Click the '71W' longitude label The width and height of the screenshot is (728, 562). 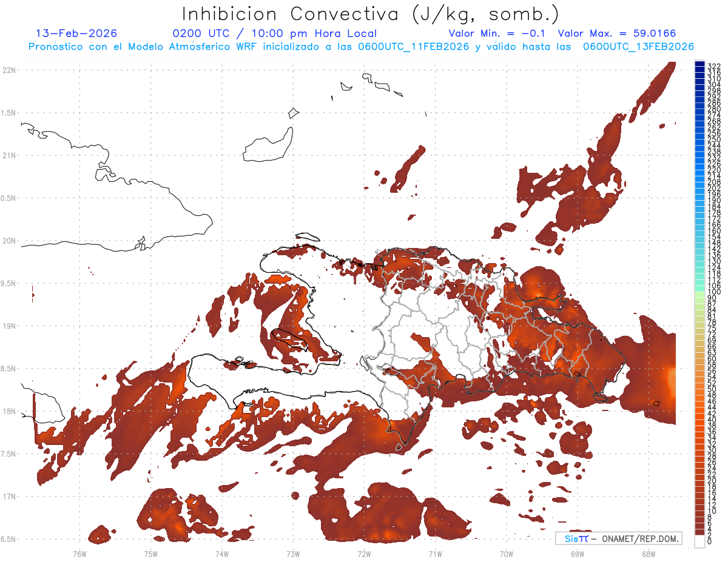click(435, 554)
